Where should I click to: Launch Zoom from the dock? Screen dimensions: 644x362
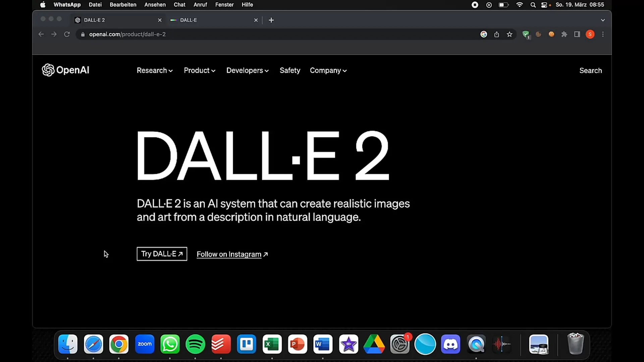point(144,344)
